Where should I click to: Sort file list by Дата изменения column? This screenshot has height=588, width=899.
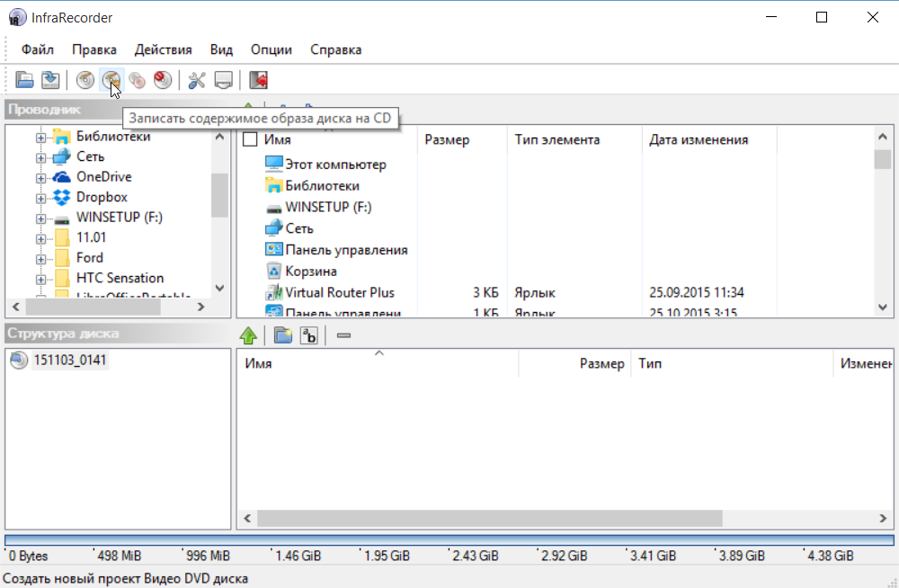tap(710, 139)
